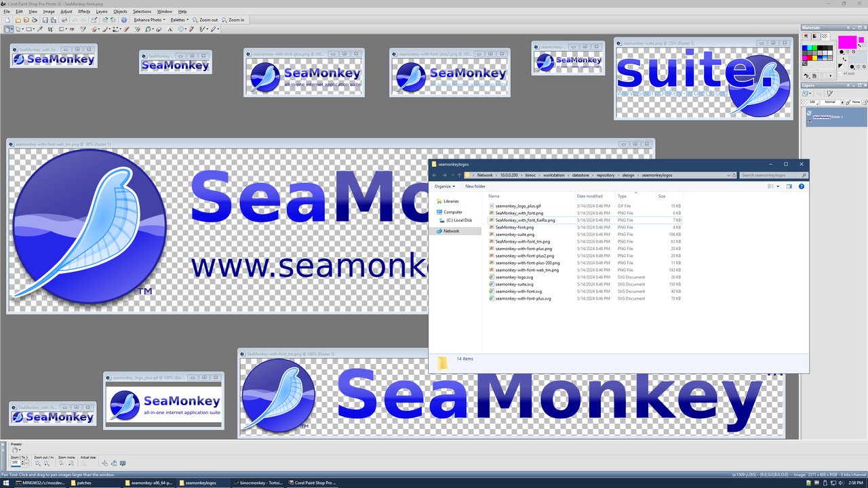The image size is (868, 488).
Task: Click the Actual size icon in options palette
Action: tap(84, 463)
